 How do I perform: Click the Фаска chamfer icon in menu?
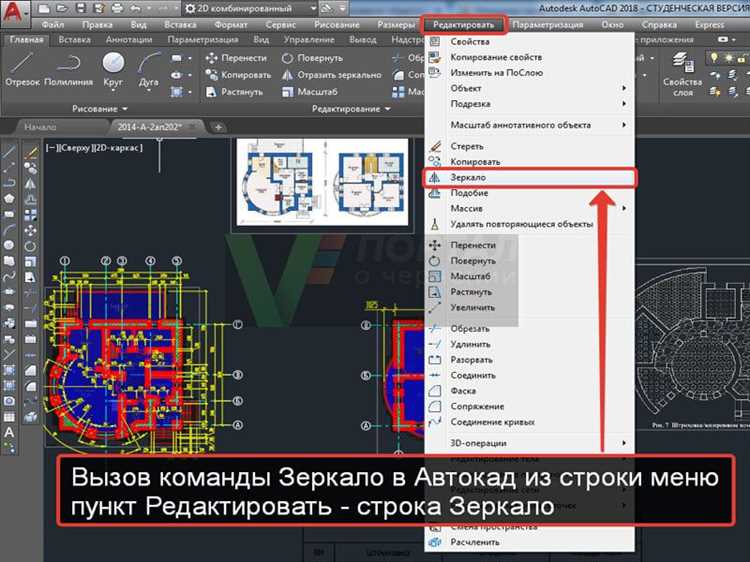(x=434, y=391)
